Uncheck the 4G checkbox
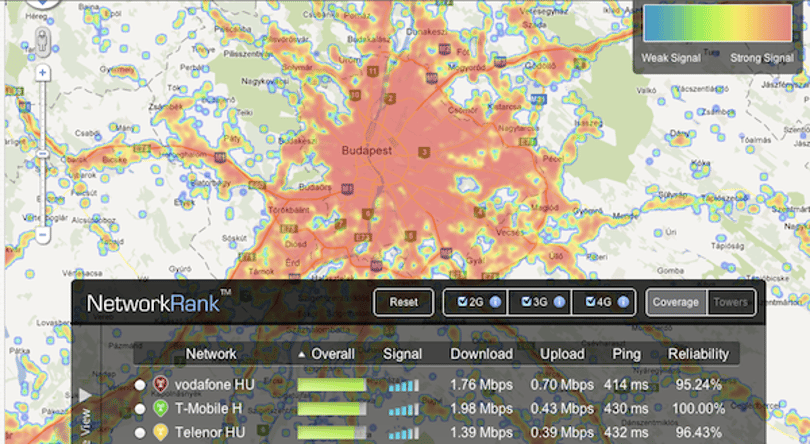Viewport: 810px width, 444px height. tap(590, 301)
